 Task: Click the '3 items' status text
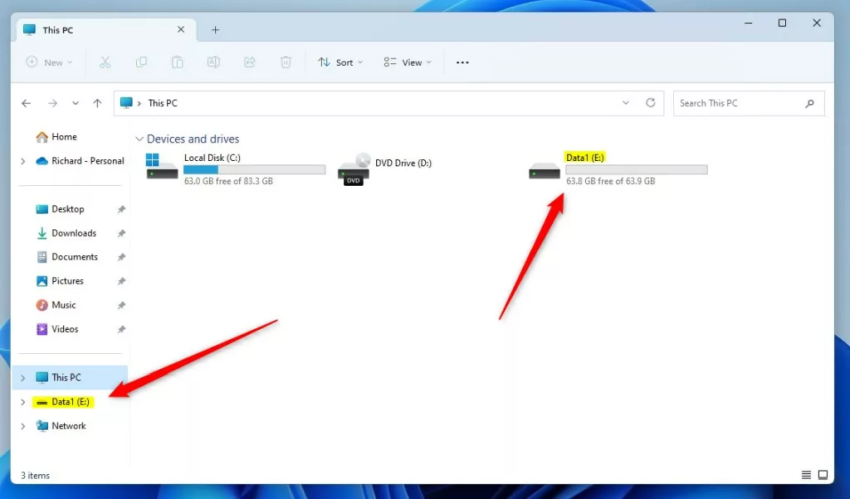pyautogui.click(x=35, y=476)
